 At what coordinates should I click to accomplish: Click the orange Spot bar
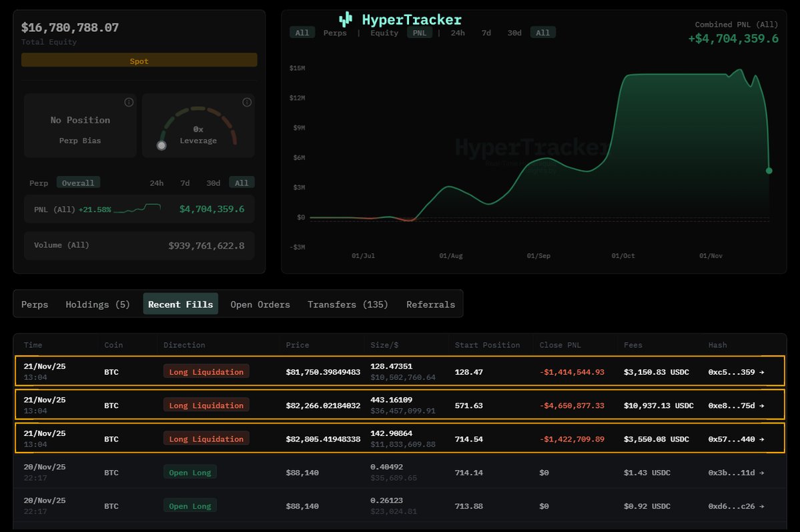[139, 61]
